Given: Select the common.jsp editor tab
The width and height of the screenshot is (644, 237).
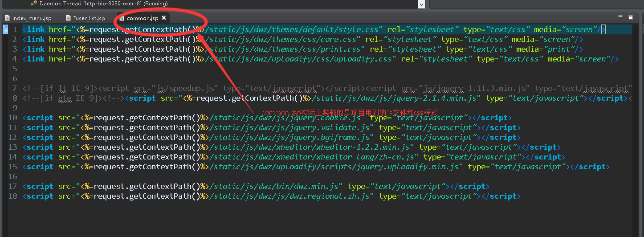Looking at the screenshot, I should pos(142,18).
